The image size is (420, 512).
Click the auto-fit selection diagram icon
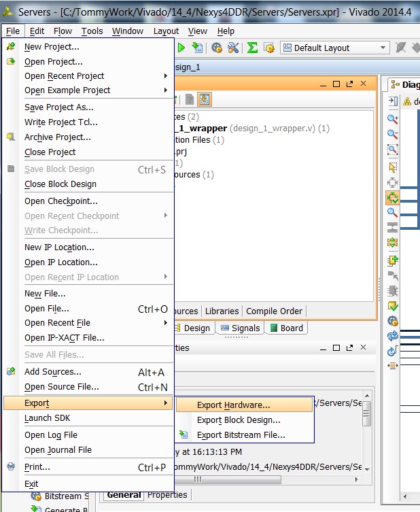tap(393, 182)
